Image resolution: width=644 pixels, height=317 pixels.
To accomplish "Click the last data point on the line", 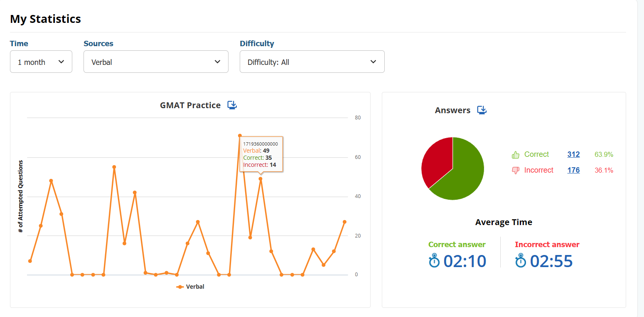I will click(344, 222).
